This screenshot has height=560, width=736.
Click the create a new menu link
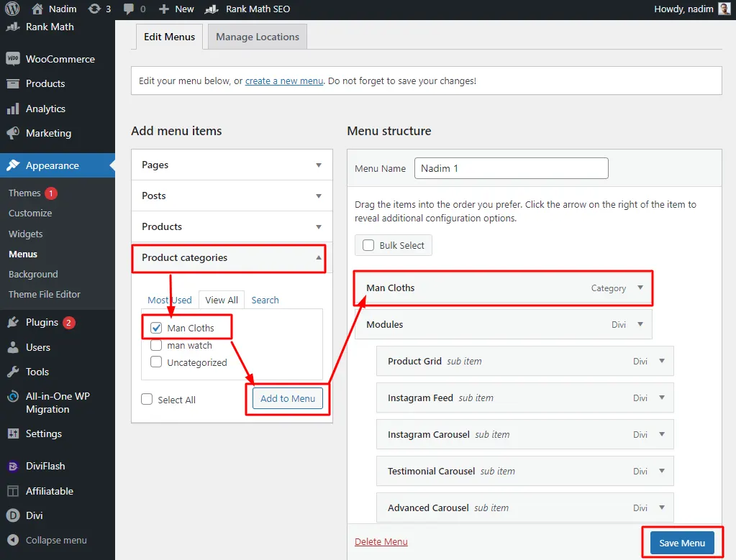[x=283, y=81]
